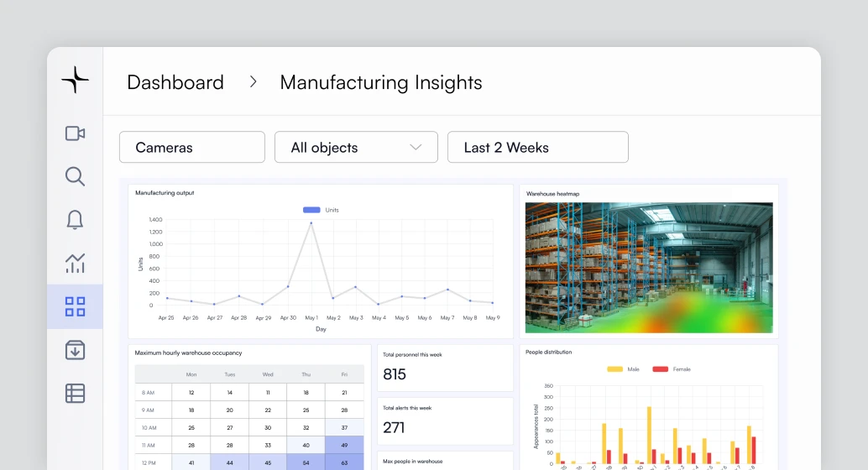This screenshot has width=868, height=470.
Task: Click the Dashboard breadcrumb link
Action: (175, 82)
